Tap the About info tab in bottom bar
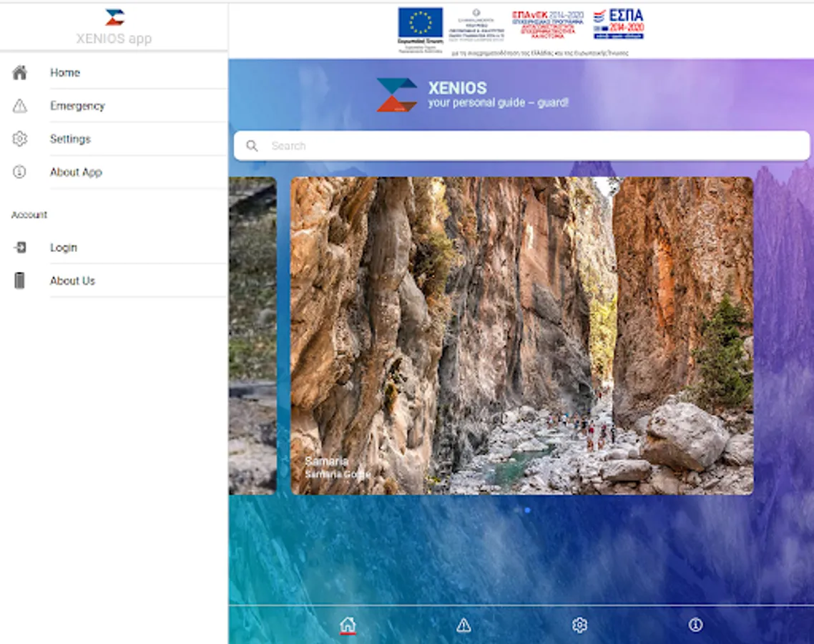The image size is (814, 644). tap(695, 625)
